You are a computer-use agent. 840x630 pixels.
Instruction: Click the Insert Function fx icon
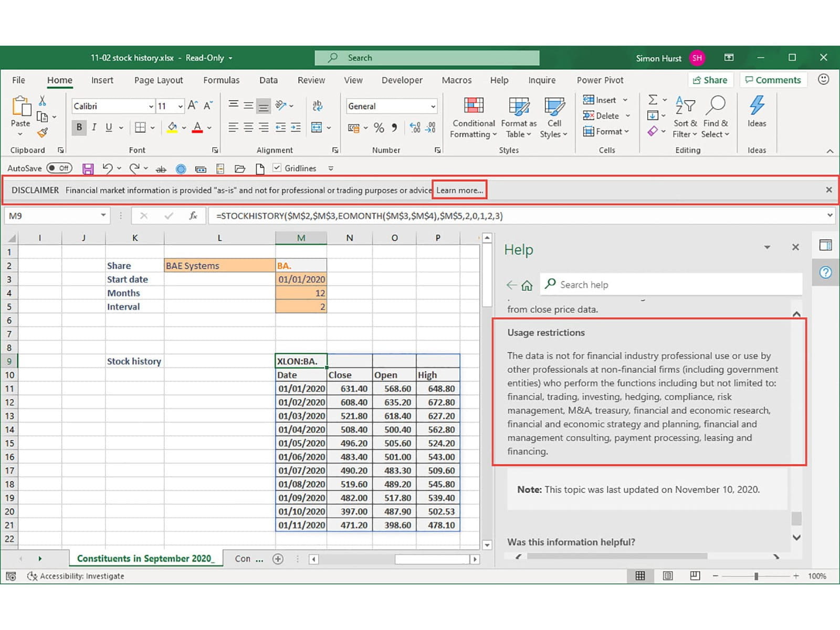coord(193,216)
